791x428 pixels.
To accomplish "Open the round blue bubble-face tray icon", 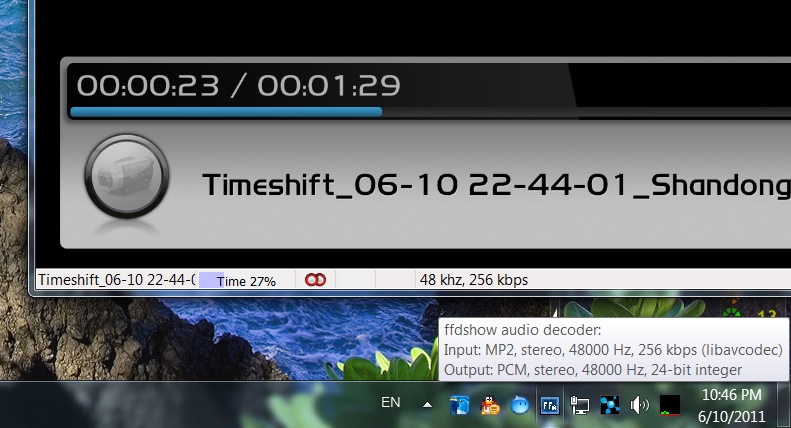I will [x=520, y=405].
